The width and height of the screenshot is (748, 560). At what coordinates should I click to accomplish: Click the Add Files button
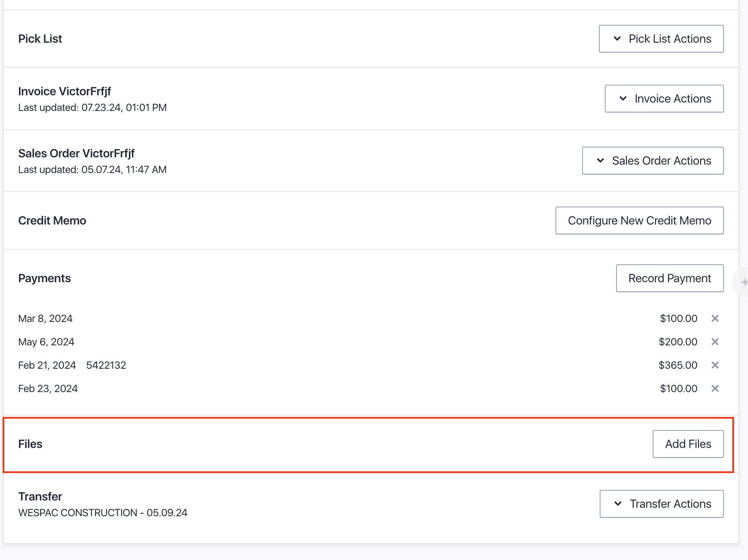pyautogui.click(x=688, y=444)
